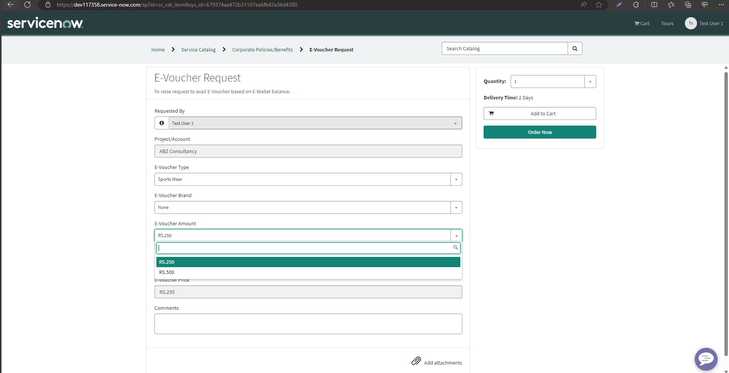This screenshot has width=729, height=373.
Task: Open browser settings and more menu
Action: tap(720, 5)
